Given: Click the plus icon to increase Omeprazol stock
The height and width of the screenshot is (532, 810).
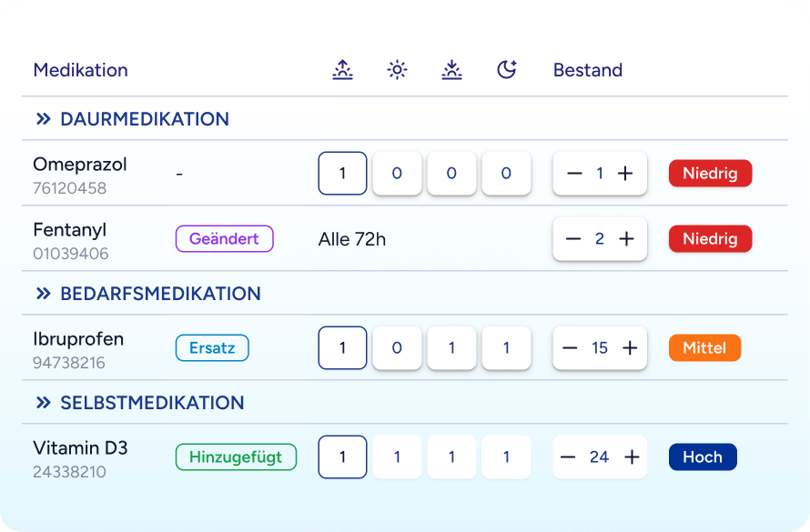Looking at the screenshot, I should pyautogui.click(x=626, y=173).
